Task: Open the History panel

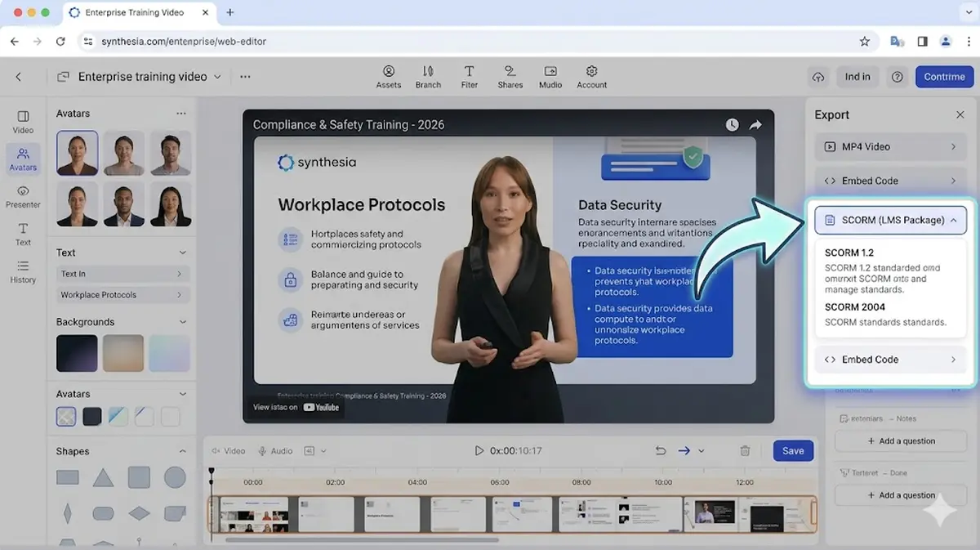Action: pos(22,271)
